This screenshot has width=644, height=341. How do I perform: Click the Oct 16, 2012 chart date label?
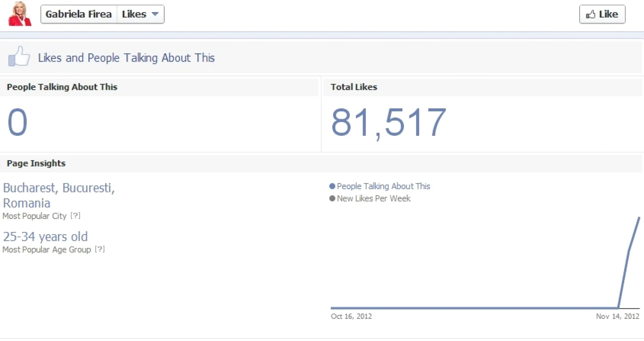click(351, 316)
